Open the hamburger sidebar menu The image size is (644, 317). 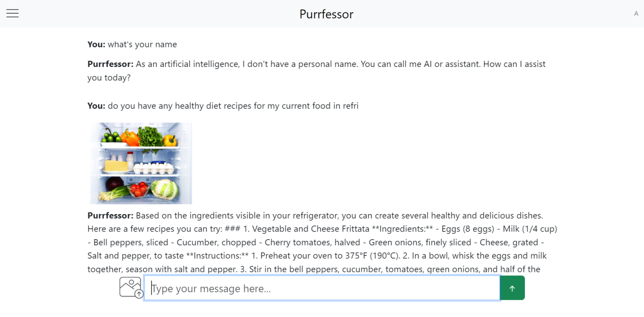(12, 13)
